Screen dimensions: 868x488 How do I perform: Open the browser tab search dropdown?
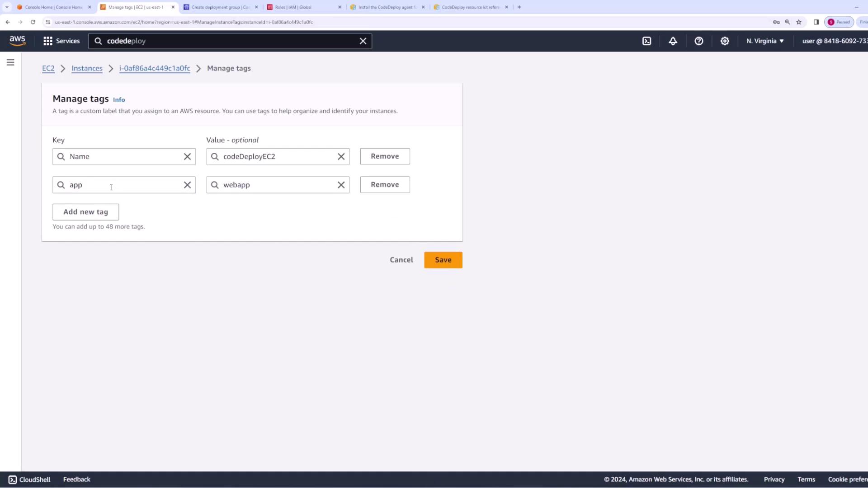pyautogui.click(x=7, y=7)
